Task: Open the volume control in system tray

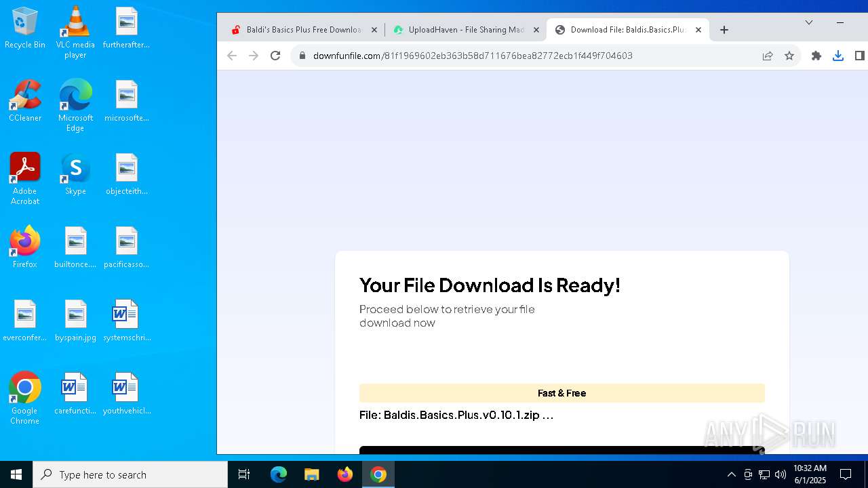Action: pyautogui.click(x=781, y=474)
